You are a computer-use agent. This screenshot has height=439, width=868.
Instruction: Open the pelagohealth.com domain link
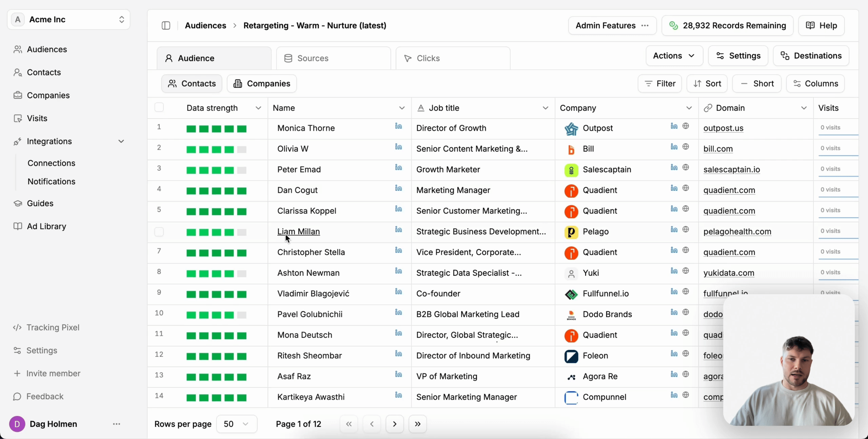click(x=737, y=232)
